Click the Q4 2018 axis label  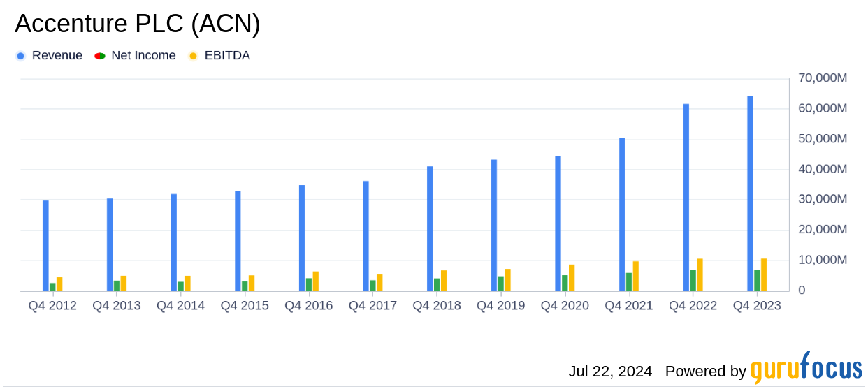pyautogui.click(x=437, y=306)
